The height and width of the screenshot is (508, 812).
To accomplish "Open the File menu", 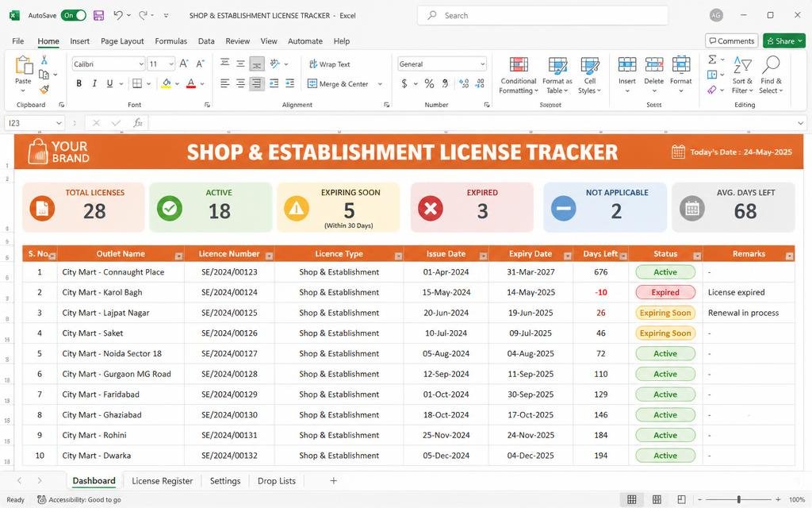I will coord(18,41).
